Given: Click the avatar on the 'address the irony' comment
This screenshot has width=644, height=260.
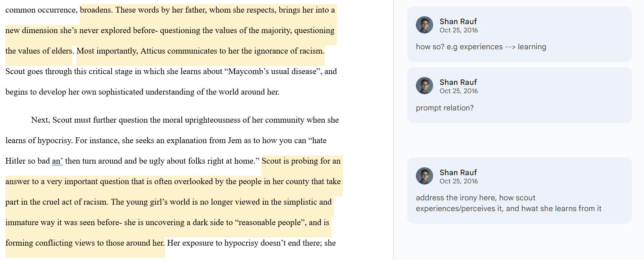Looking at the screenshot, I should (425, 176).
